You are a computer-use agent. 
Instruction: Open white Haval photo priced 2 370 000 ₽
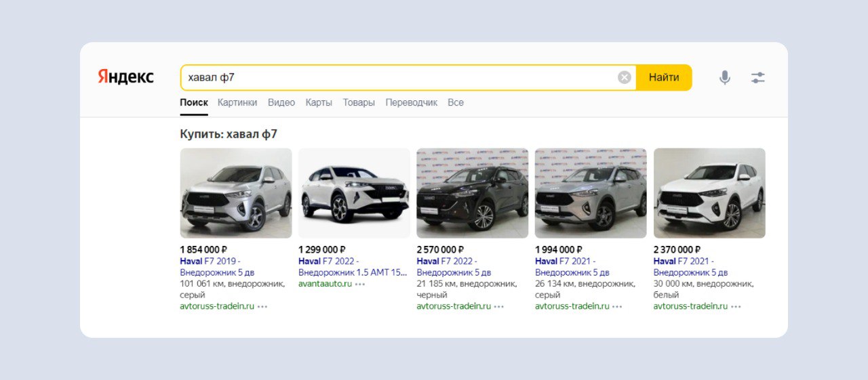pos(709,193)
